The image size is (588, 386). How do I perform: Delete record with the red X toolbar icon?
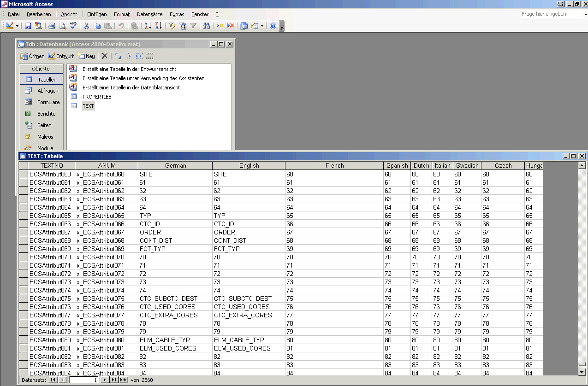pyautogui.click(x=231, y=26)
